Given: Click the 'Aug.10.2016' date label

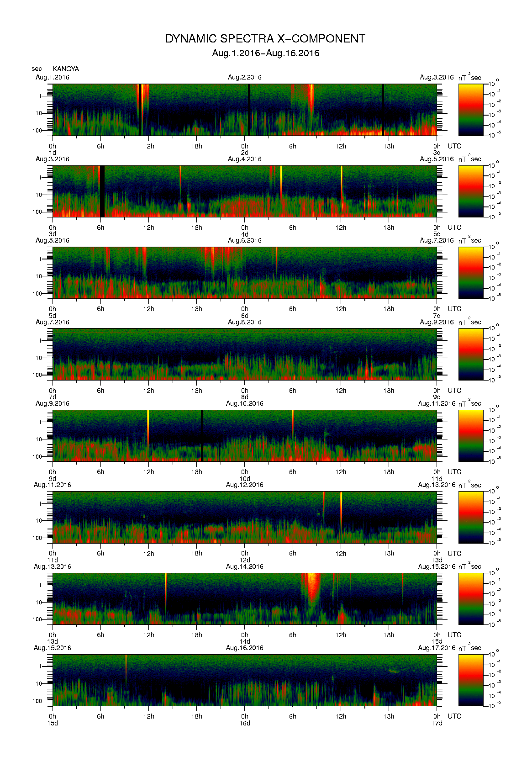Looking at the screenshot, I should pos(245,403).
